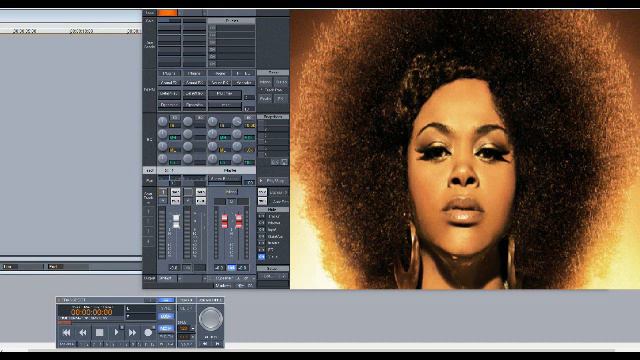Toggle Solo on mixer channel 2
The height and width of the screenshot is (360, 640).
[x=200, y=192]
